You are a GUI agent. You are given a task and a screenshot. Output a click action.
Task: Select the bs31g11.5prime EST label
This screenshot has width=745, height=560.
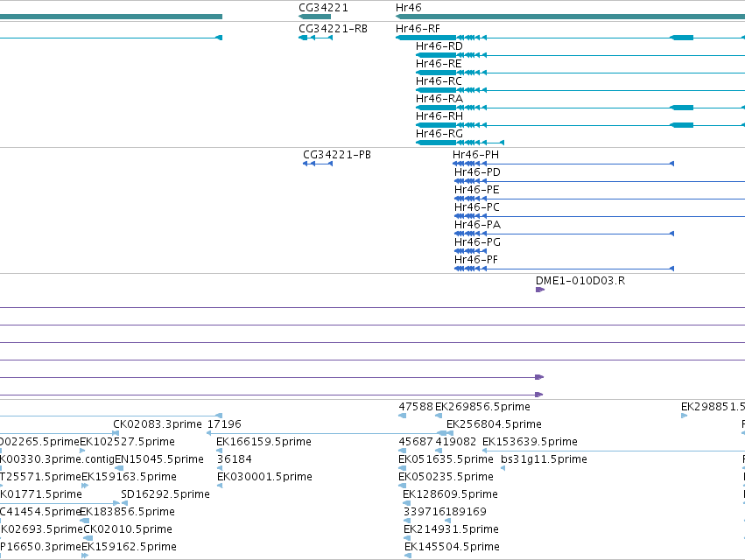tap(544, 459)
